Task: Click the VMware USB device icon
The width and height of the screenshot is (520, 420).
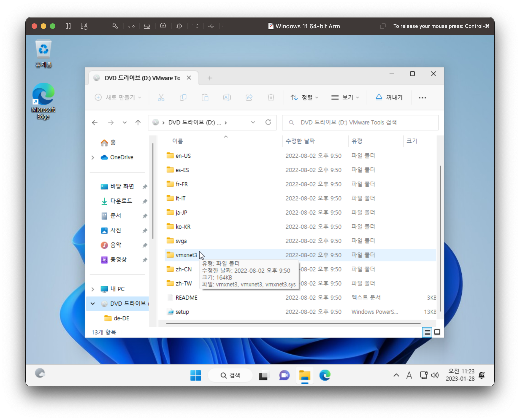Action: coord(211,26)
